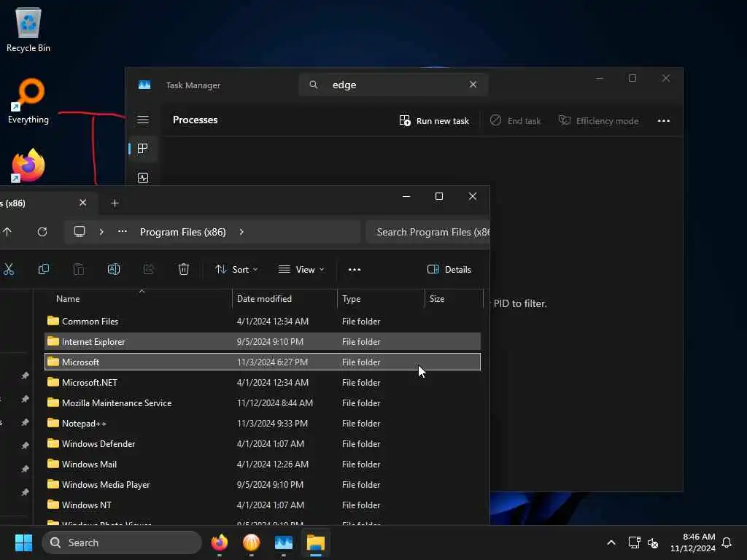Viewport: 747px width, 560px height.
Task: Select the Windows Media Player folder
Action: tap(263, 485)
